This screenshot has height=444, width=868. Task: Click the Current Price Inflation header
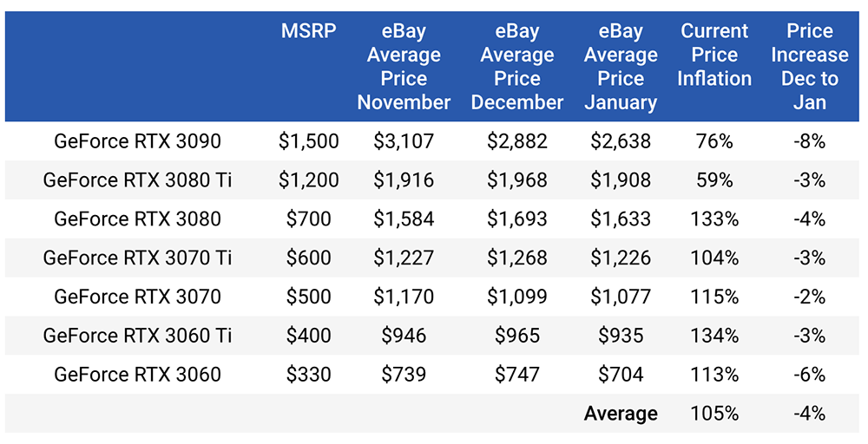pyautogui.click(x=714, y=55)
